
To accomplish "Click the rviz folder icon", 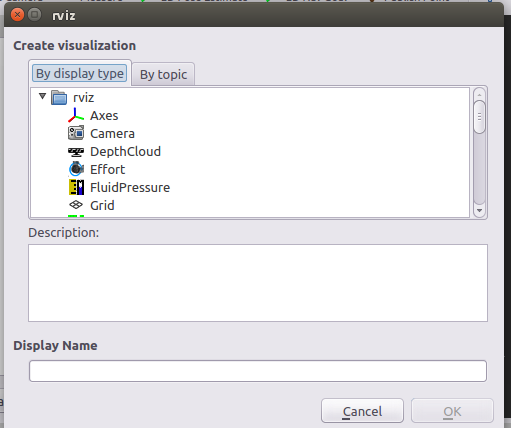I will tap(59, 97).
